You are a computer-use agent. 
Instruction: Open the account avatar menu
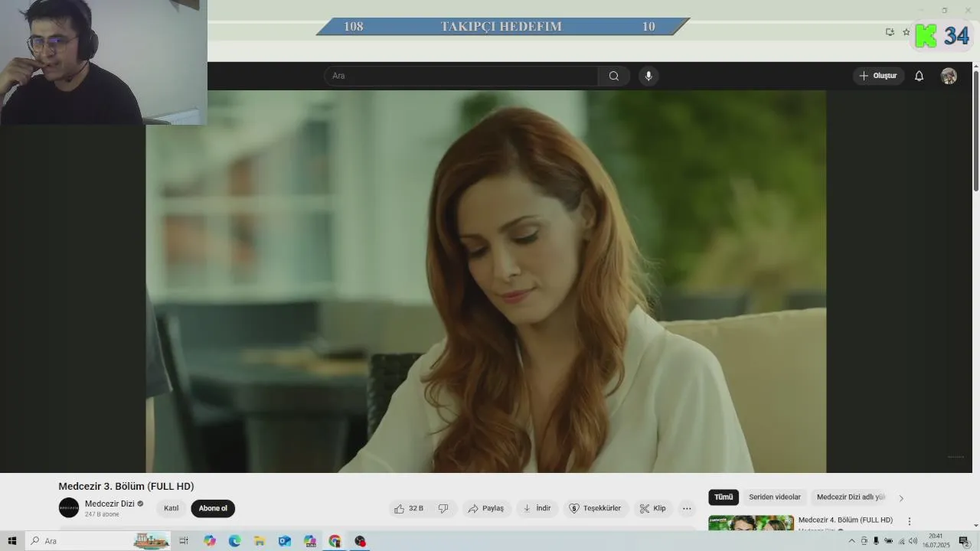(949, 76)
